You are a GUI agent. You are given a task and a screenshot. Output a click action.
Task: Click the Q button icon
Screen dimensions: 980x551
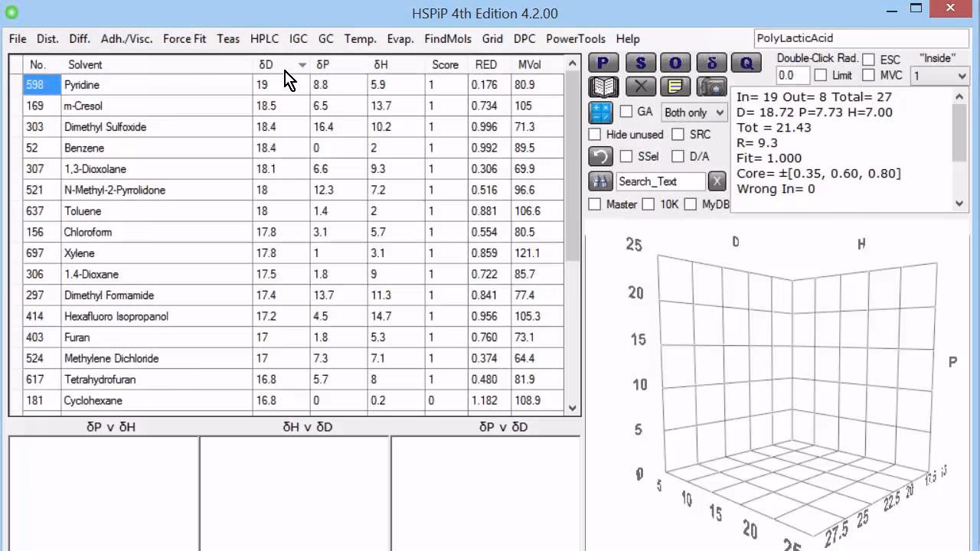point(746,64)
